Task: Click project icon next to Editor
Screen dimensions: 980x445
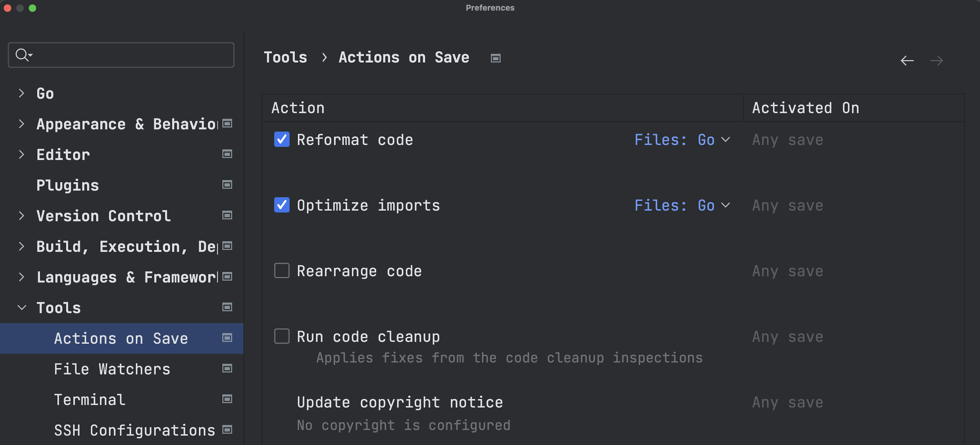Action: pyautogui.click(x=227, y=154)
